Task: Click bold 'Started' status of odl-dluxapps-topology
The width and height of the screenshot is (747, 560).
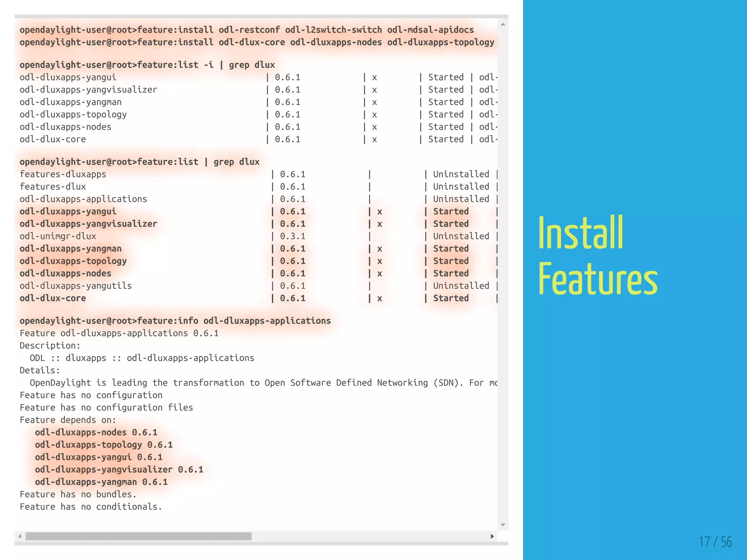Action: click(451, 261)
